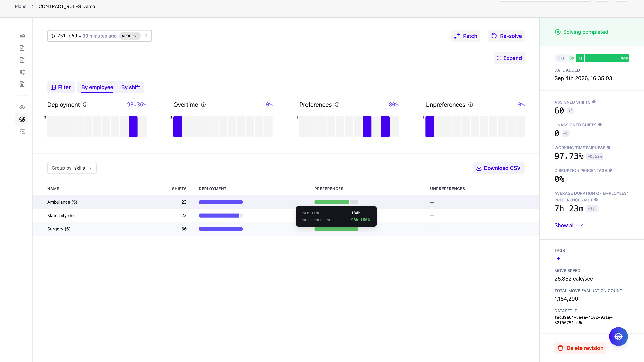The image size is (644, 362).
Task: Click the chart overview sidebar icon
Action: (22, 36)
